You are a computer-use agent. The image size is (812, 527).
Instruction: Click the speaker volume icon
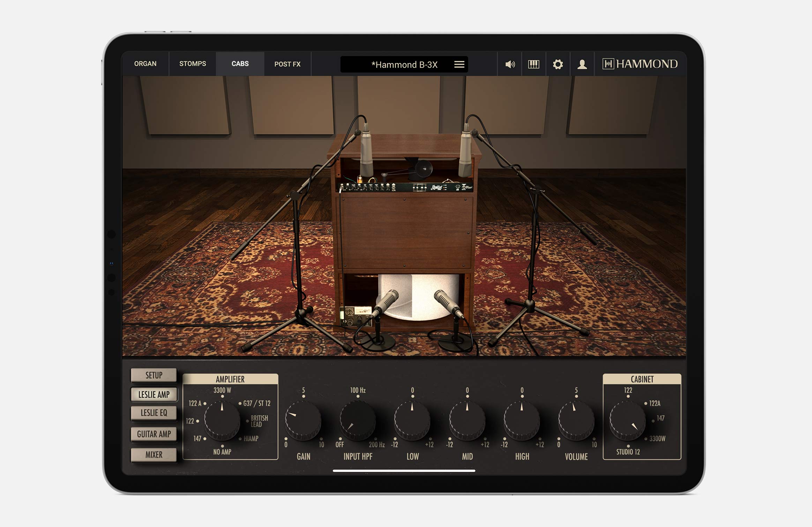pos(510,64)
